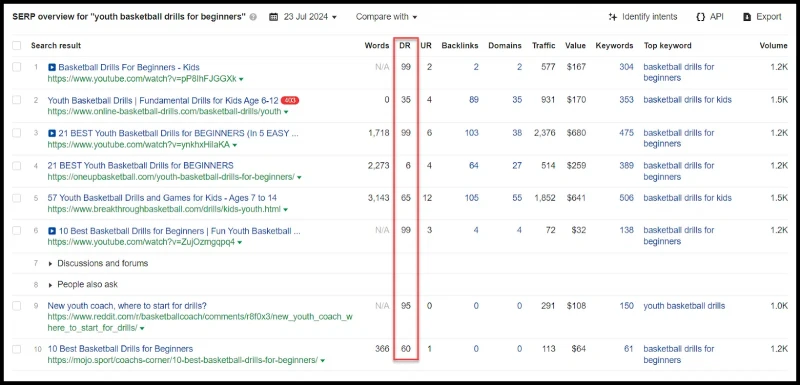This screenshot has height=385, width=800.
Task: Click the Identify intents sparkle icon
Action: tap(613, 17)
